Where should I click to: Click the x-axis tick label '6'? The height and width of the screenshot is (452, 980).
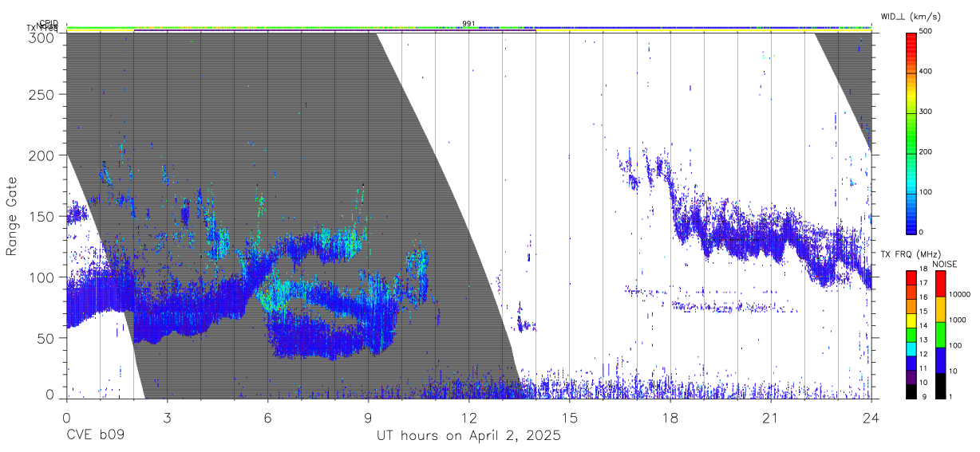point(267,418)
